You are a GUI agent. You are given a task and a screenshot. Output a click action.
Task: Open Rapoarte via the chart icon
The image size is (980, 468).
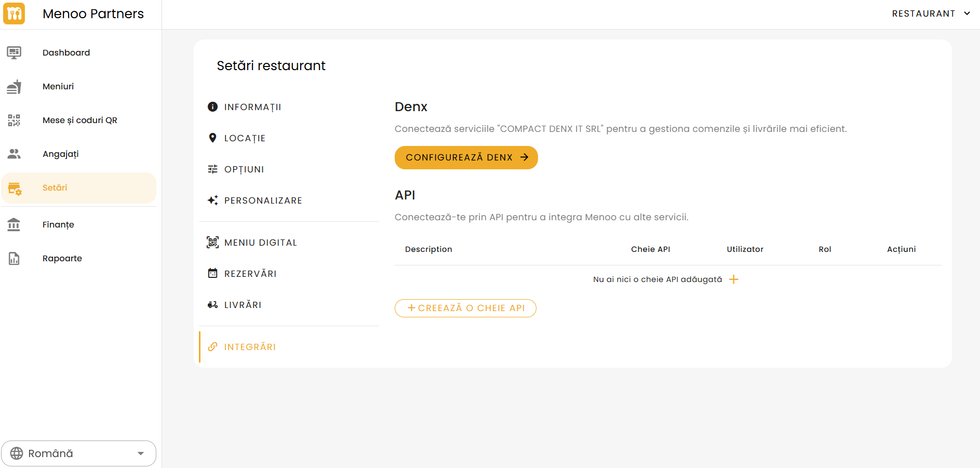click(x=14, y=258)
